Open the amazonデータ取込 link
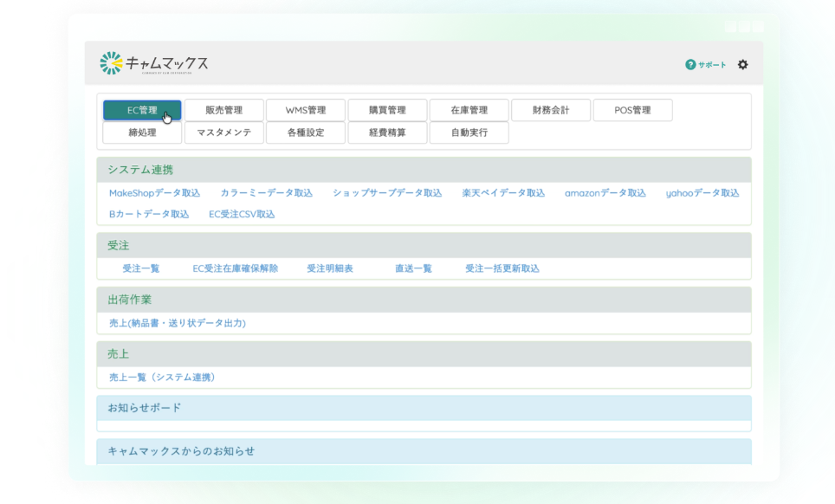Viewport: 835px width, 504px height. click(x=605, y=193)
